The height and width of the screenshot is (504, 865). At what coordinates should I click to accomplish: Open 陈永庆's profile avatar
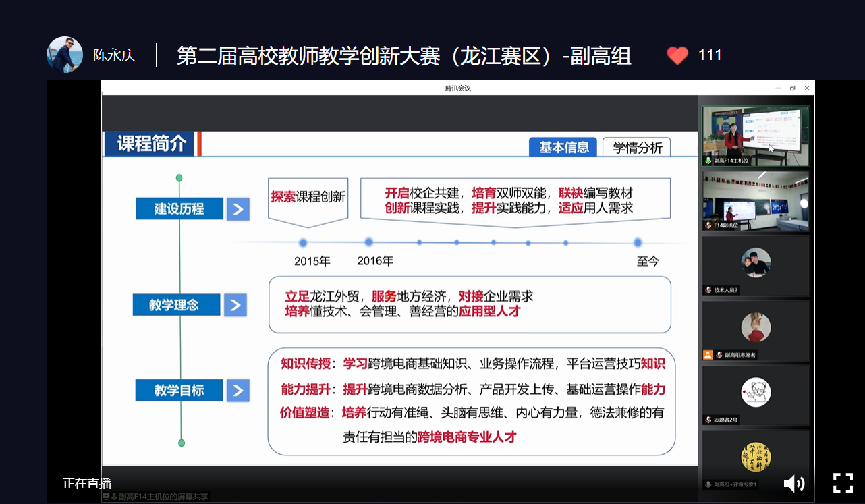64,55
